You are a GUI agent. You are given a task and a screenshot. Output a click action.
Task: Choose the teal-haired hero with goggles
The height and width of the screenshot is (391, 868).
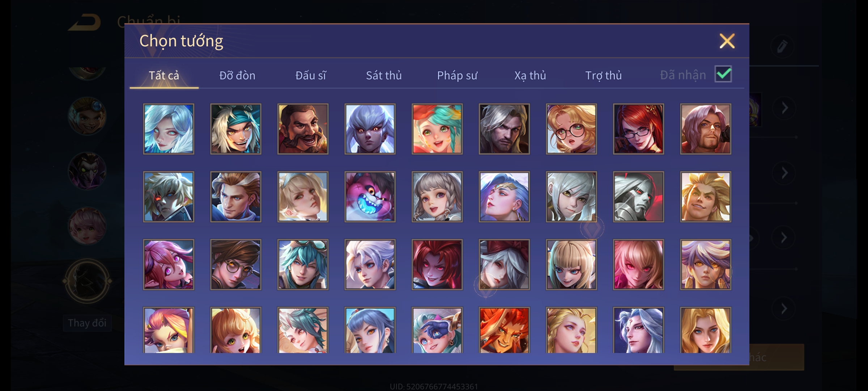(303, 265)
